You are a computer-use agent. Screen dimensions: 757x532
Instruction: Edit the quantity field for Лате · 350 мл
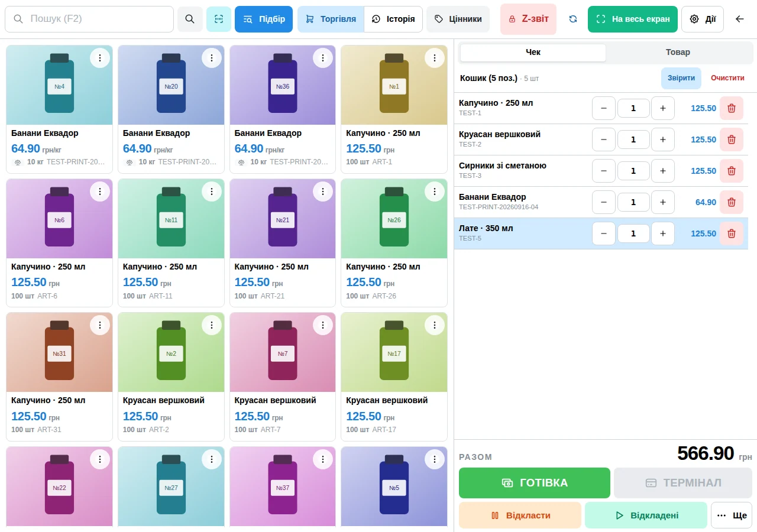633,233
